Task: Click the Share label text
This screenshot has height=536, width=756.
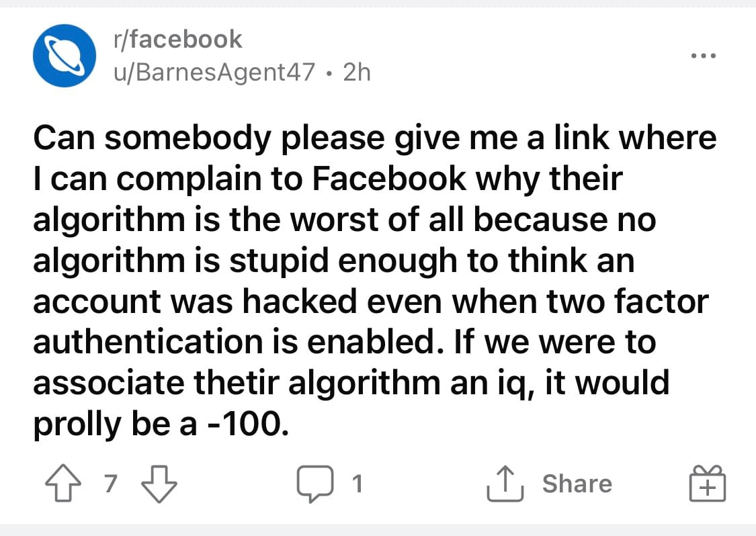Action: [x=577, y=484]
